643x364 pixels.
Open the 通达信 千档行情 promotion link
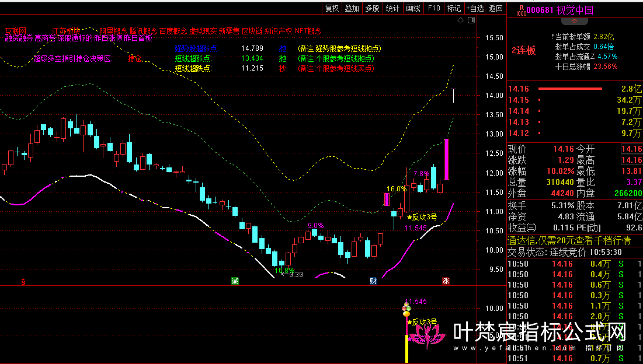pos(569,241)
